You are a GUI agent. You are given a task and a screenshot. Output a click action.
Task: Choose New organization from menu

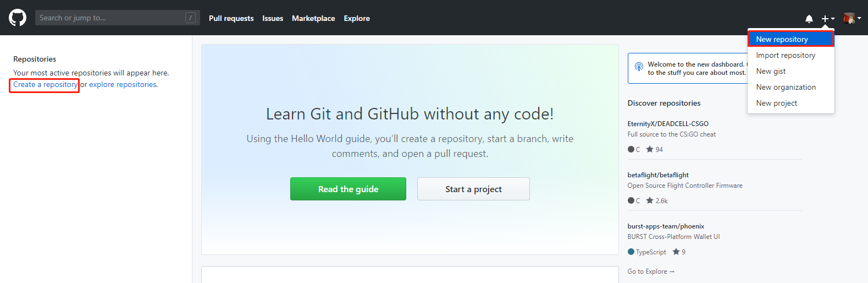[x=786, y=87]
